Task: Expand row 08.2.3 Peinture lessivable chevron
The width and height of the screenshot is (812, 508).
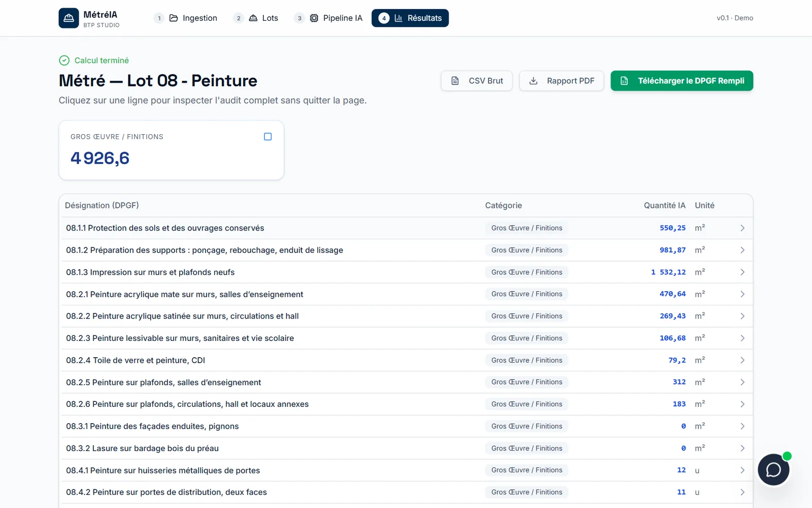Action: pyautogui.click(x=742, y=338)
